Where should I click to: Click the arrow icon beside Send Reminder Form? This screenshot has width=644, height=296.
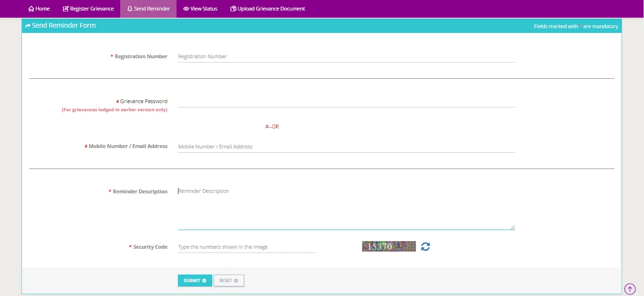click(28, 26)
